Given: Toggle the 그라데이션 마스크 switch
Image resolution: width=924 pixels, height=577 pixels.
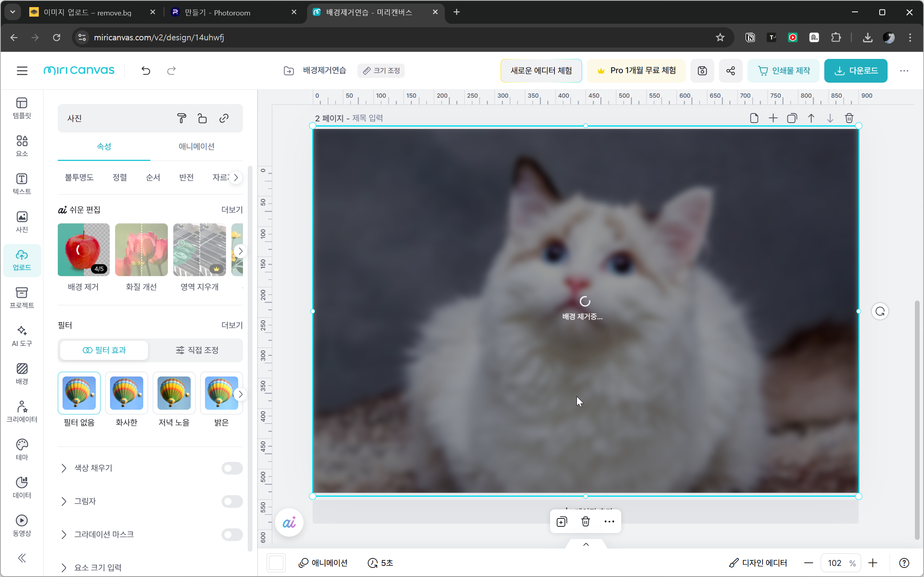Looking at the screenshot, I should coord(232,535).
